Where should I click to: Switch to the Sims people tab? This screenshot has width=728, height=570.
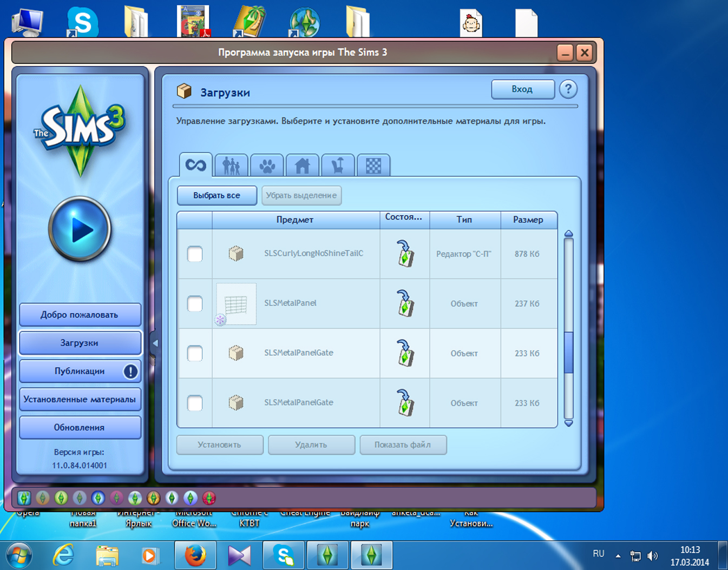click(x=231, y=165)
